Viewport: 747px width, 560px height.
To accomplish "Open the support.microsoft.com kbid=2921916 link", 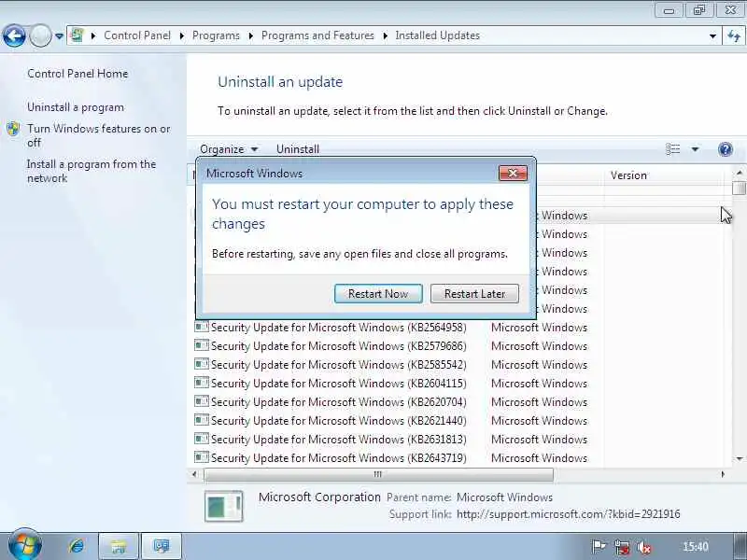I will 569,514.
